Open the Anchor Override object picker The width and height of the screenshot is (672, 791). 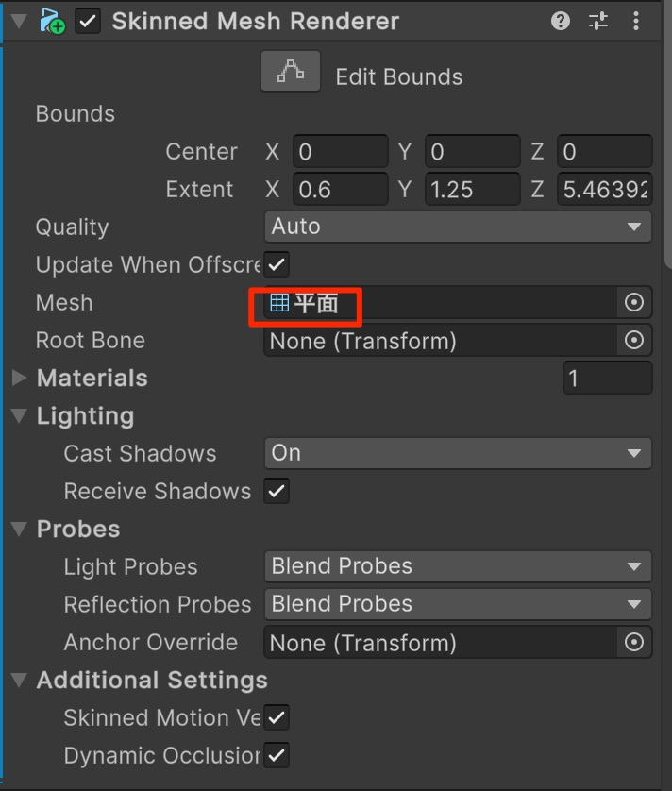(x=634, y=642)
